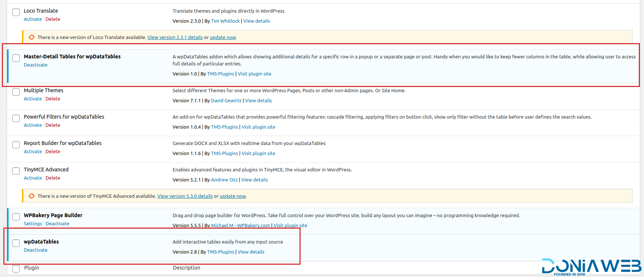Open TMS-Plugins link in Master-Detail Tables row

coord(221,74)
